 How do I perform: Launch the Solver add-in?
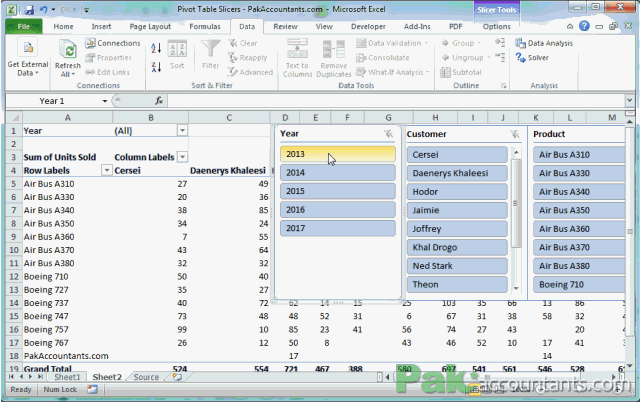pyautogui.click(x=532, y=58)
